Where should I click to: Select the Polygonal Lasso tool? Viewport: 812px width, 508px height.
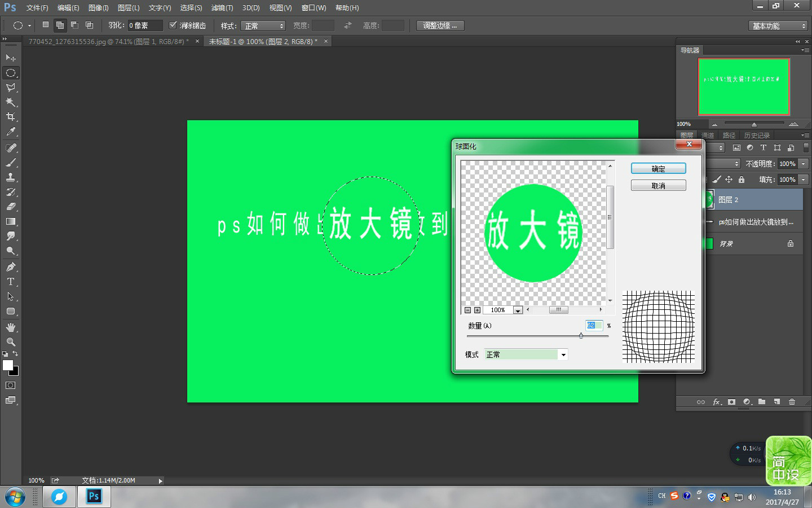tap(11, 87)
